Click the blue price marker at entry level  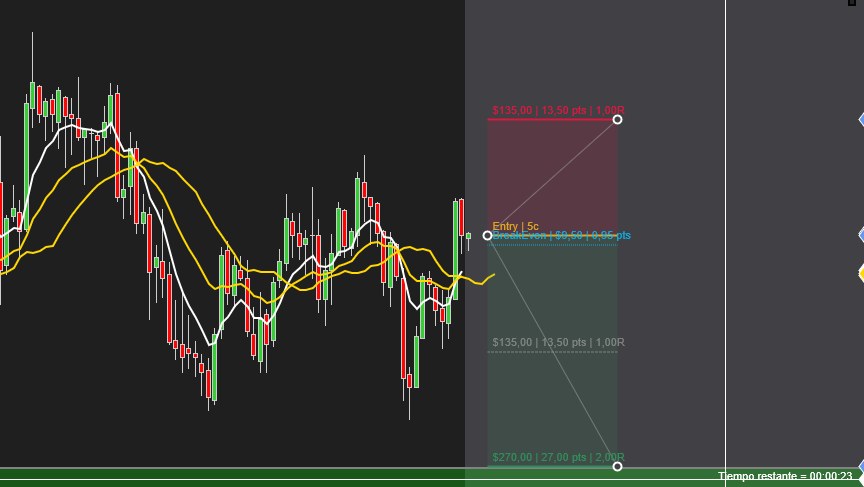tap(861, 235)
